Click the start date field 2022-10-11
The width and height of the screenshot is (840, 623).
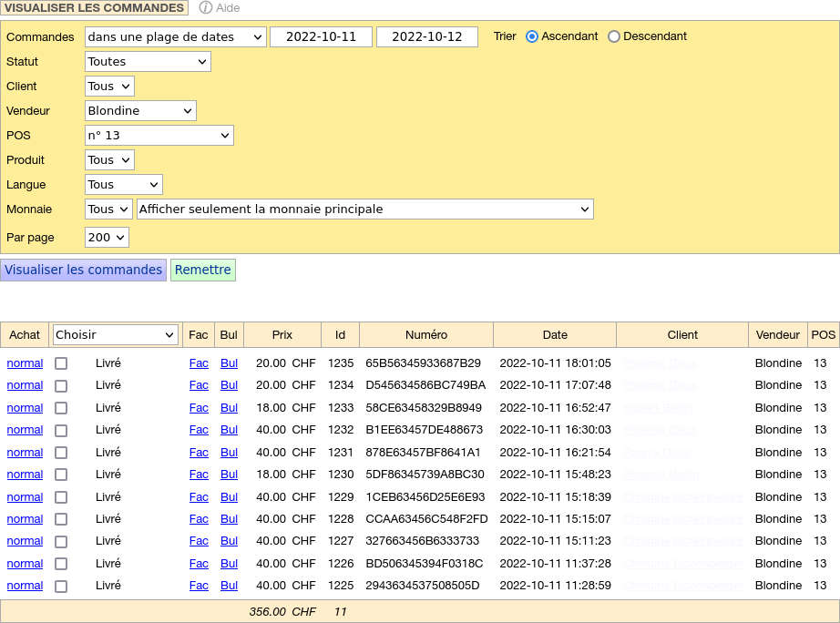(x=321, y=37)
